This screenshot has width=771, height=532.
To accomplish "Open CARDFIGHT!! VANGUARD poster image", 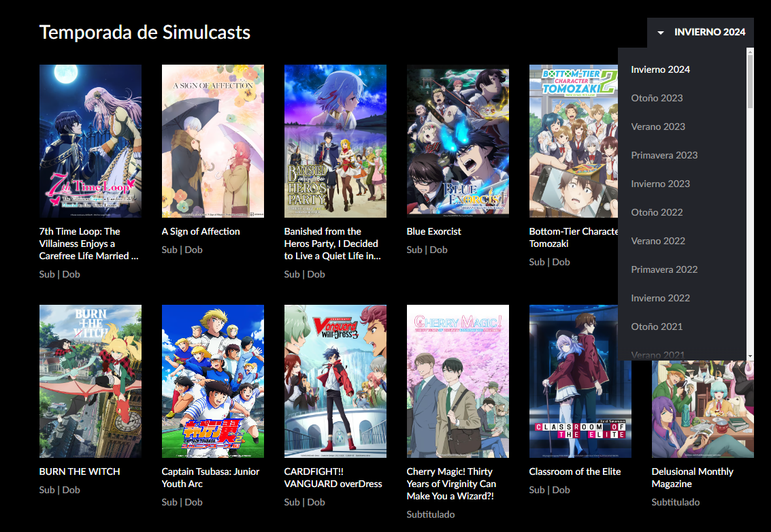I will tap(335, 381).
